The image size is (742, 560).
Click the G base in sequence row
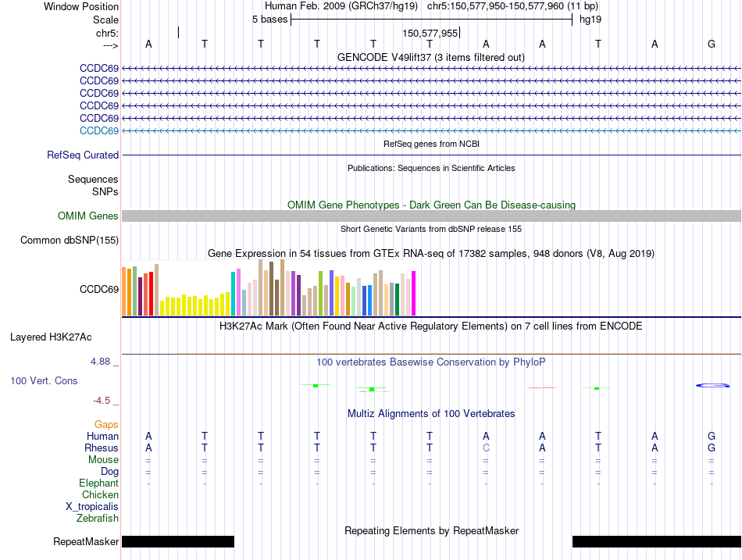point(712,44)
